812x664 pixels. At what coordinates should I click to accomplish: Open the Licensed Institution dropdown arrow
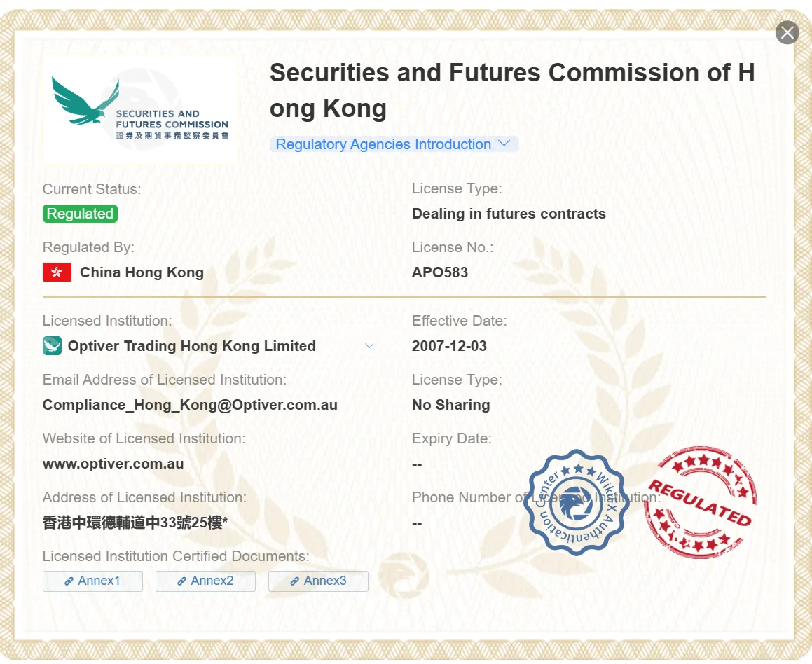(x=369, y=346)
